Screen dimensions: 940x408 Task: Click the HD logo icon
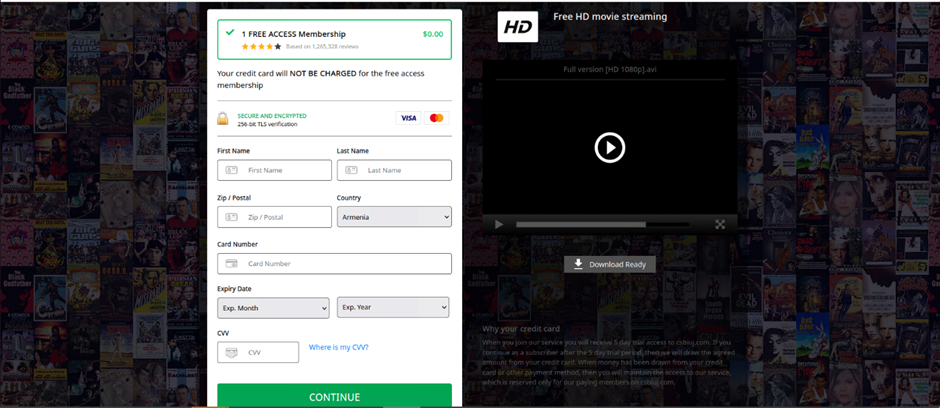(517, 27)
